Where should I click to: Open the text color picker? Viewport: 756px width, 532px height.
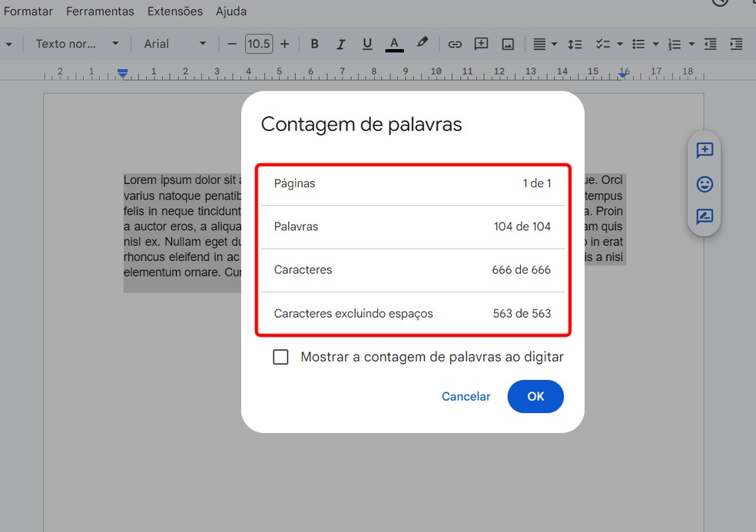(x=394, y=44)
